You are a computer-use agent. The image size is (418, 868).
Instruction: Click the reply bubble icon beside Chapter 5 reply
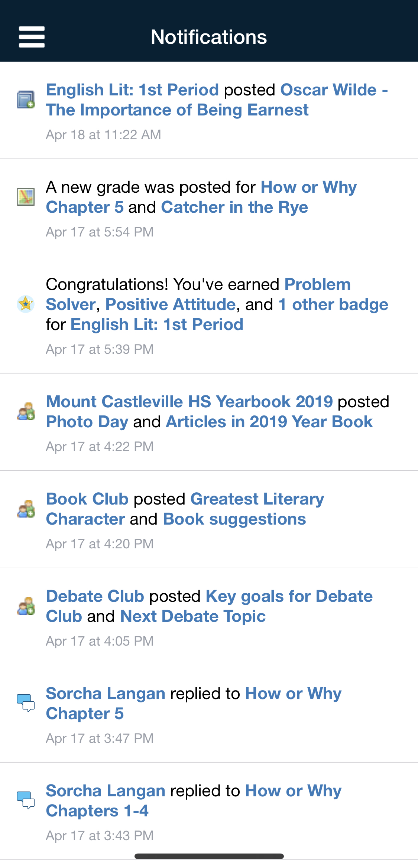pos(26,703)
